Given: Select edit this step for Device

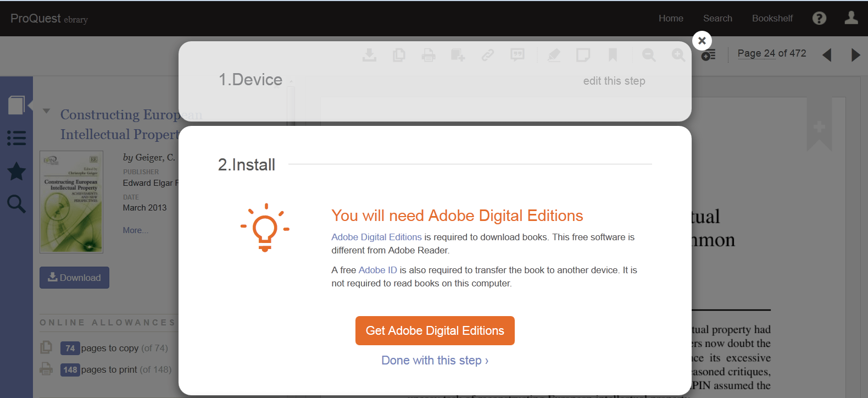Looking at the screenshot, I should point(614,81).
